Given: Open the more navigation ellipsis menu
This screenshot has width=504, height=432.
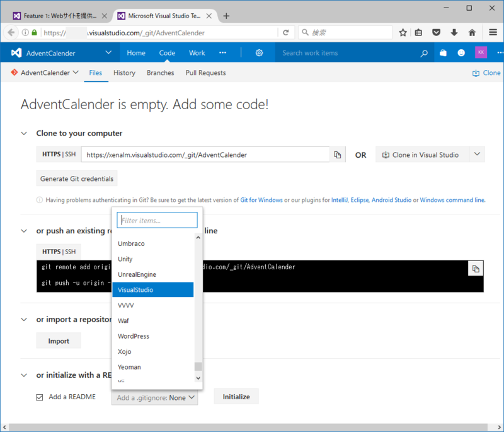Looking at the screenshot, I should pos(223,53).
